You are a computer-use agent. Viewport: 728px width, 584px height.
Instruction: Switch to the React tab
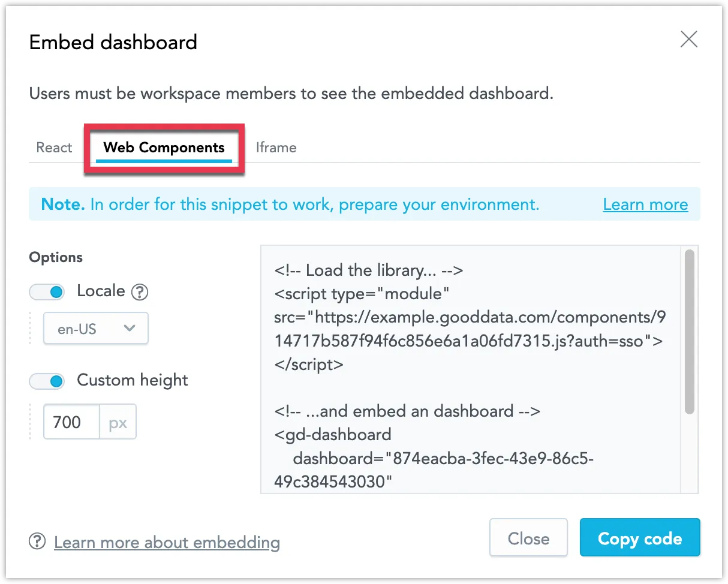point(53,147)
